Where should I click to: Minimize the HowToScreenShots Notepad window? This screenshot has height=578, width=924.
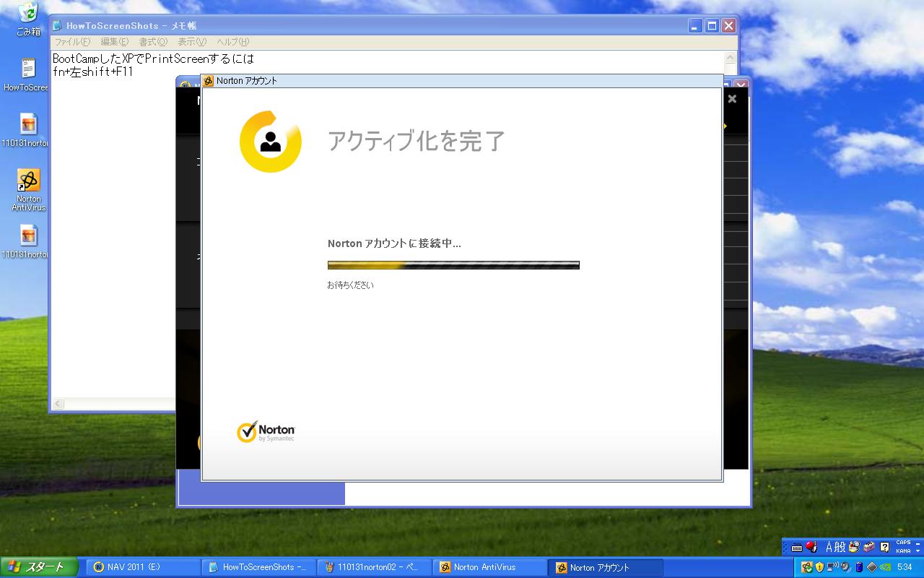pyautogui.click(x=695, y=25)
